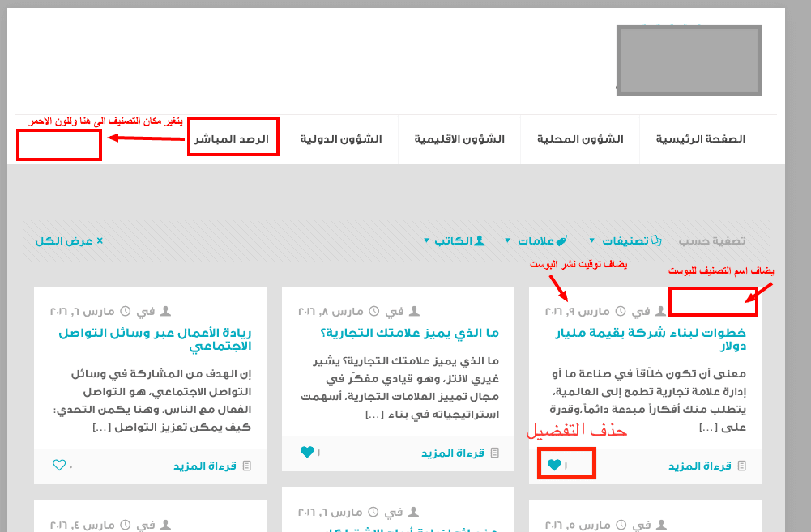The width and height of the screenshot is (811, 532).
Task: Open الرصد المباشر menu item
Action: coord(232,139)
